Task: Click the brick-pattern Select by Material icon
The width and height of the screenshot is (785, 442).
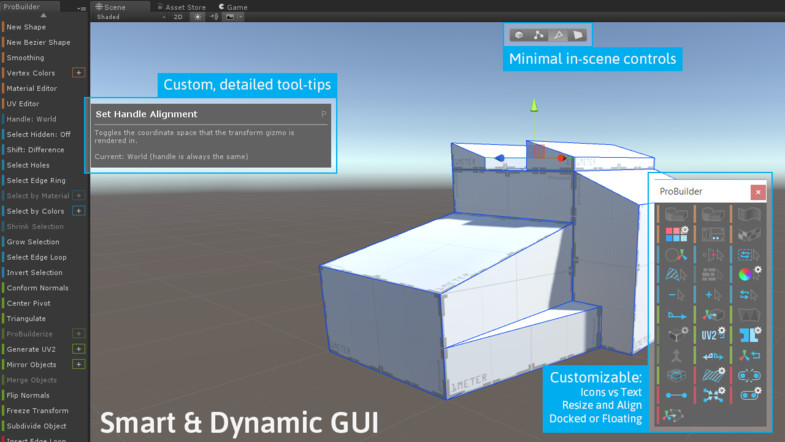Action: click(x=713, y=274)
